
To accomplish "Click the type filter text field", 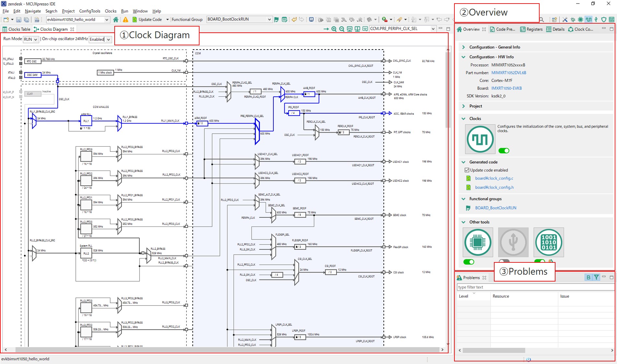I will pos(535,287).
